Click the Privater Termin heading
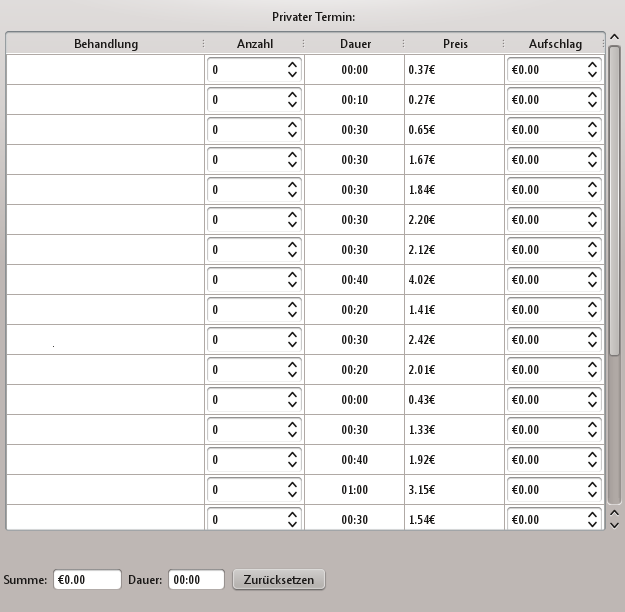 click(313, 17)
